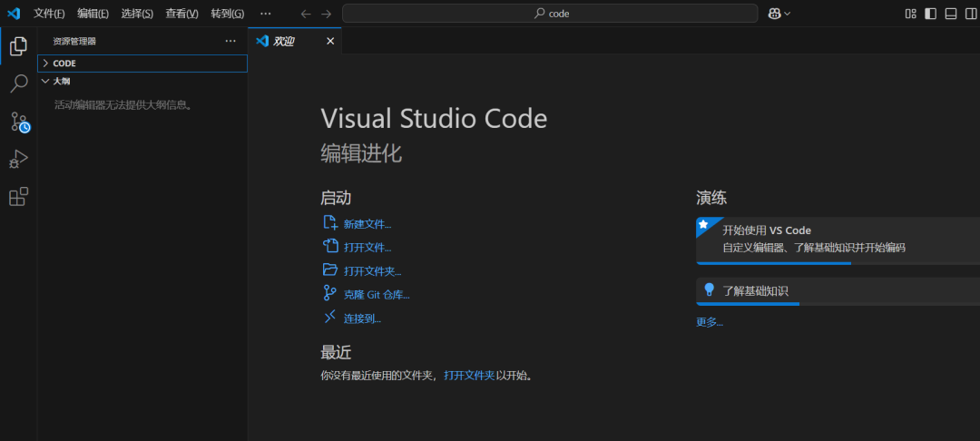Toggle the primary side bar
This screenshot has height=441, width=980.
pyautogui.click(x=931, y=14)
